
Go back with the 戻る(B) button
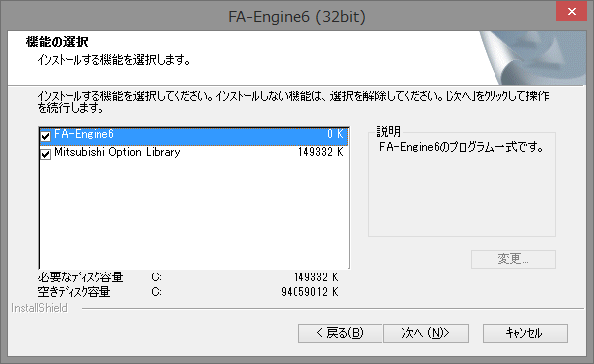coord(340,333)
